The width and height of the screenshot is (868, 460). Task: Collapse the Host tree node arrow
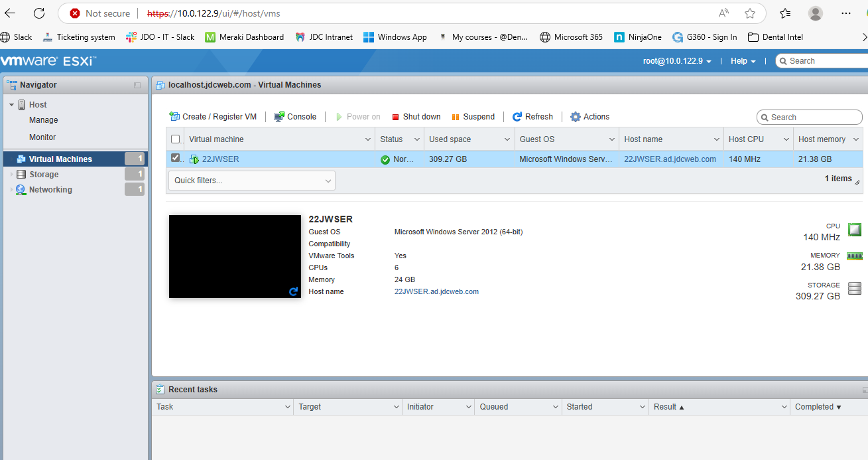click(x=11, y=105)
